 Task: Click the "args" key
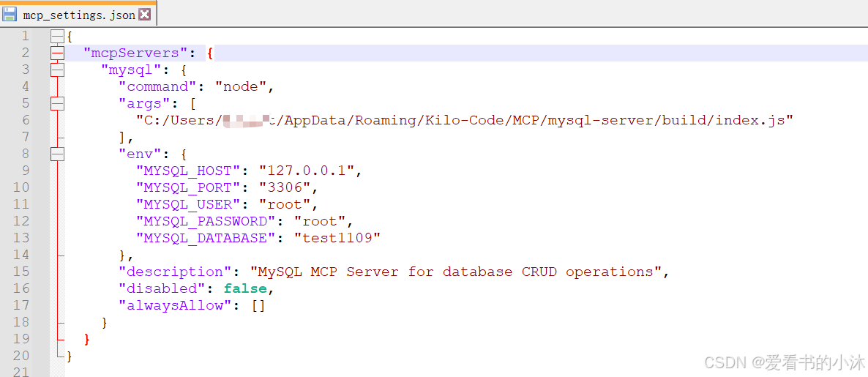pyautogui.click(x=144, y=103)
